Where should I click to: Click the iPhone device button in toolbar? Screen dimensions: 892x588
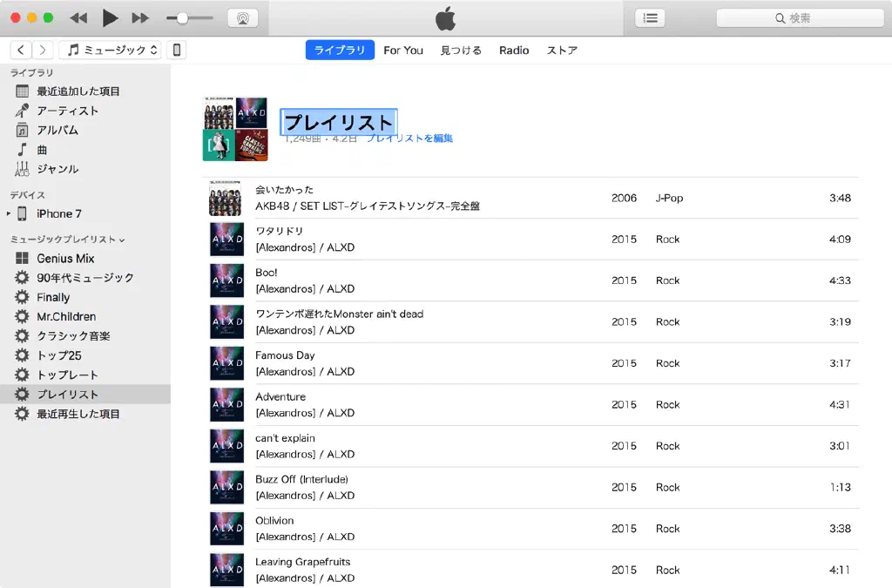177,50
